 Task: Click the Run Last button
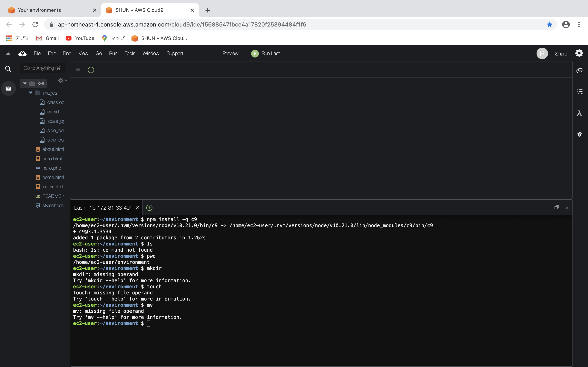(x=265, y=53)
